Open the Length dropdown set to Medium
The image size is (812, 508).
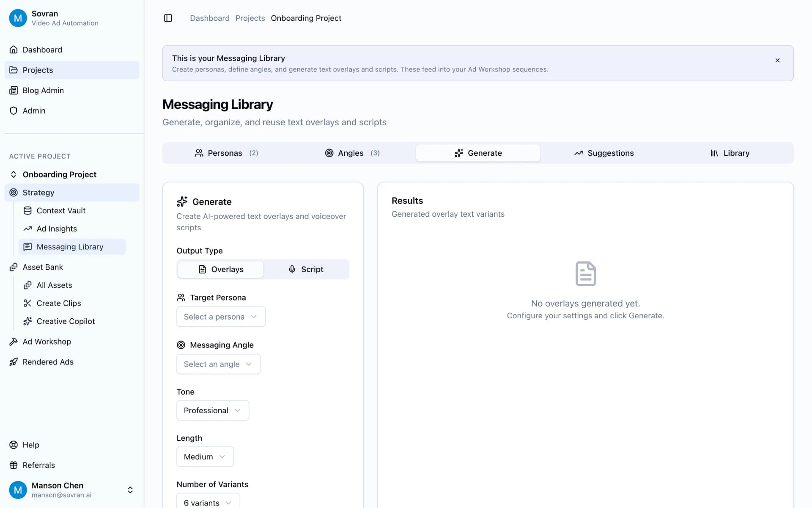click(x=205, y=457)
